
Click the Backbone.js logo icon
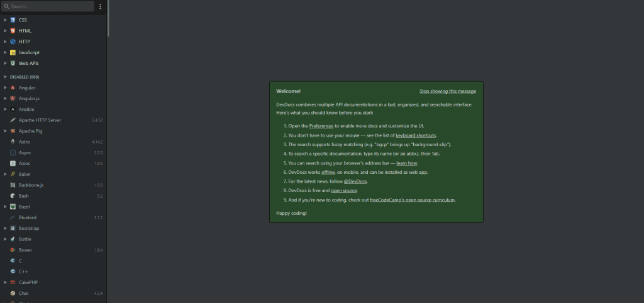(x=13, y=185)
